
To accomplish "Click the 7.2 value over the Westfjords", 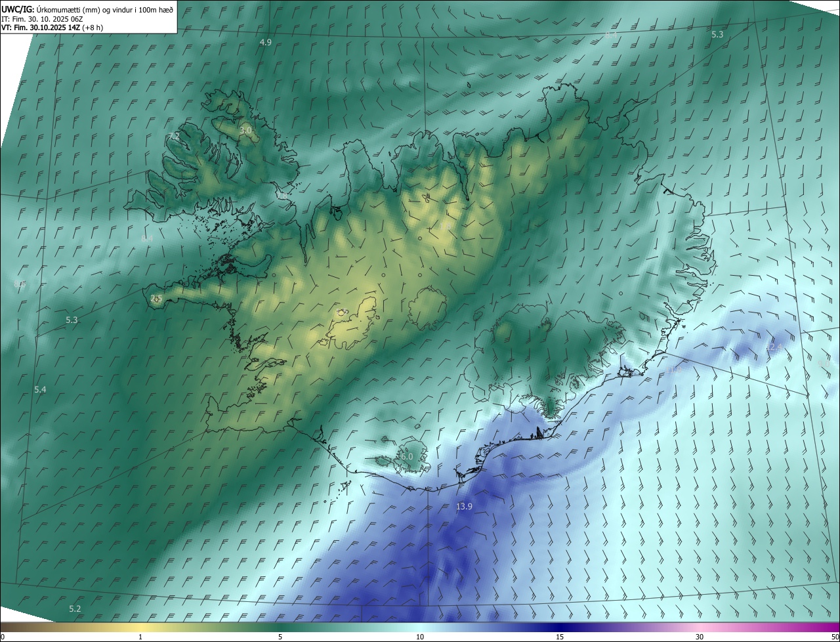I will [x=174, y=136].
